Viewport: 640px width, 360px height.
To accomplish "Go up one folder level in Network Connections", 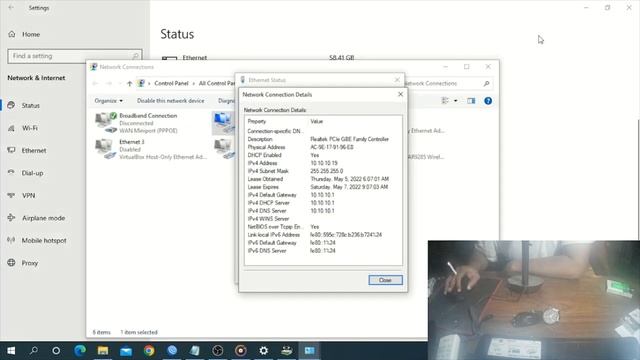I will click(x=129, y=83).
